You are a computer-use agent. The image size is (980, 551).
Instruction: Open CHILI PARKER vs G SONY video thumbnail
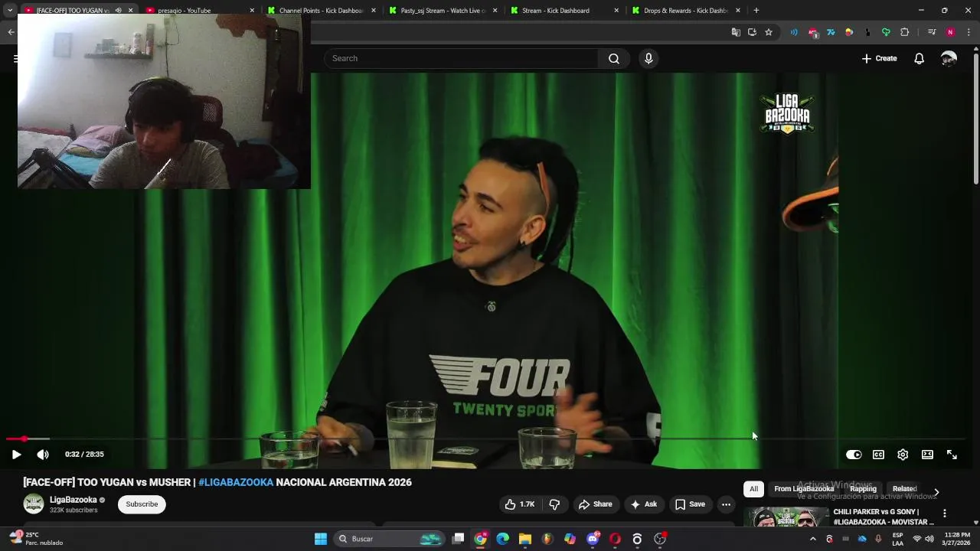click(786, 517)
